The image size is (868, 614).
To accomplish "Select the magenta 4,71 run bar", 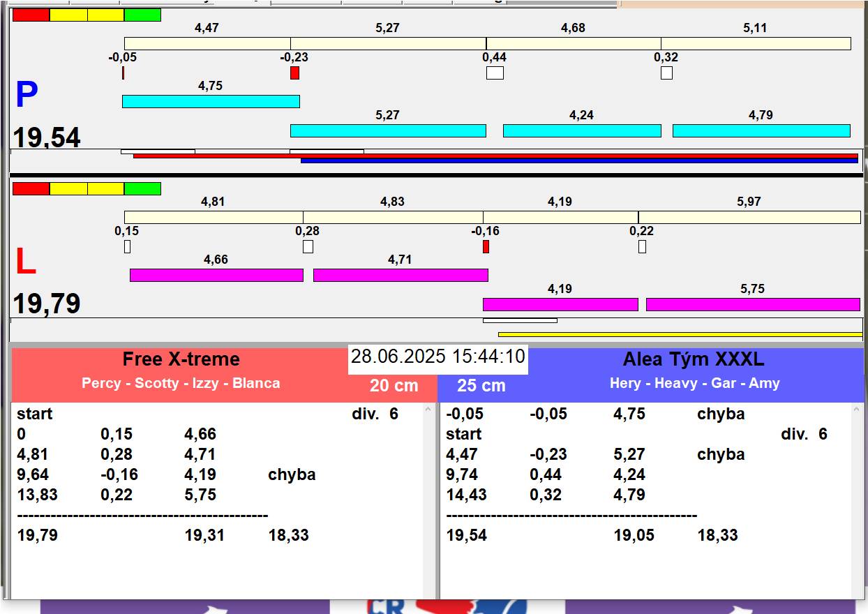I will coord(401,275).
